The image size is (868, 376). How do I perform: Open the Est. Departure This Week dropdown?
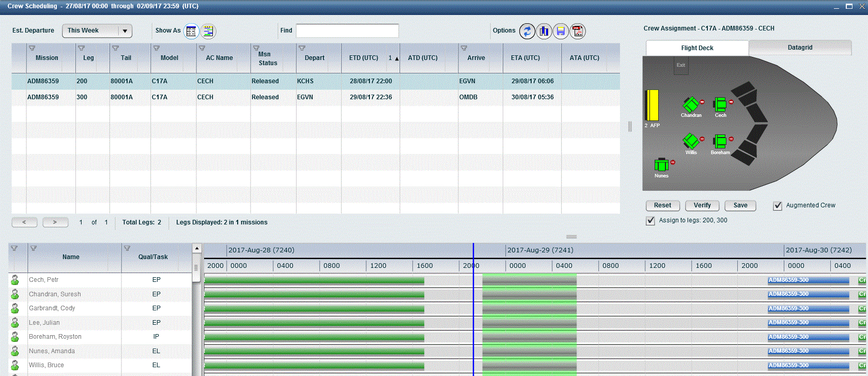point(97,31)
